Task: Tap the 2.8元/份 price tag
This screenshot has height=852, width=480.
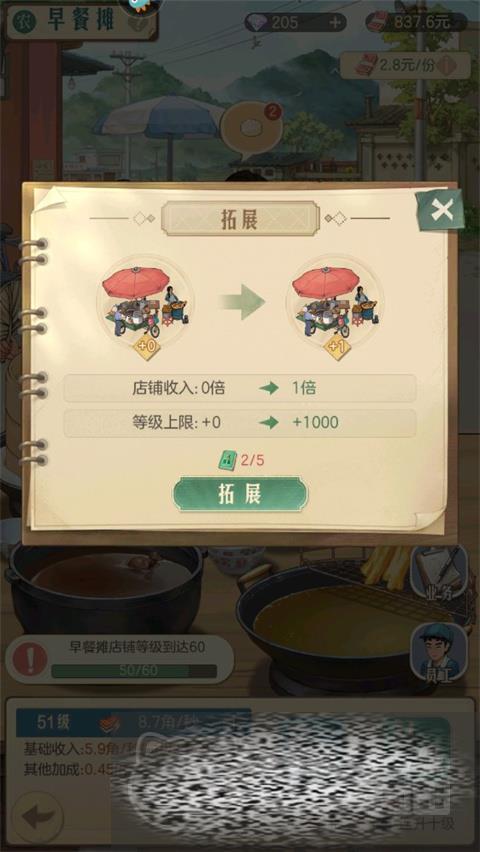Action: 405,65
